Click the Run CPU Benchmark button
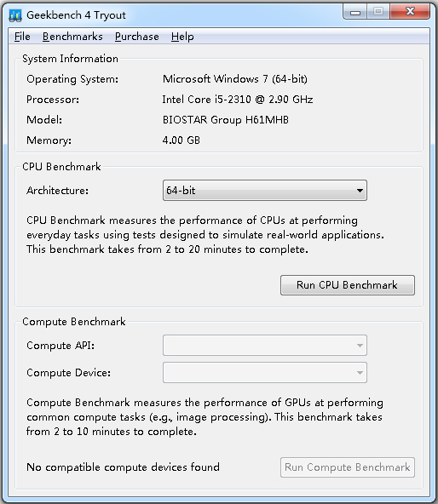 347,285
